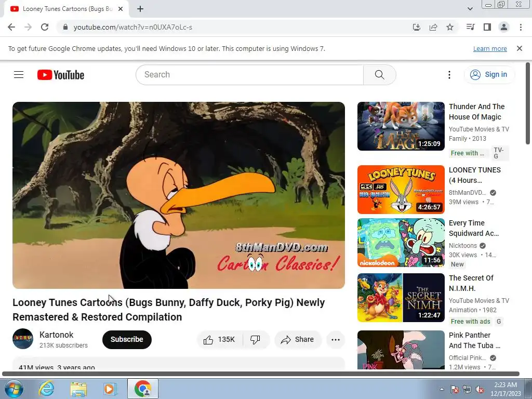Click the Every Time Squidward title text

tap(474, 228)
